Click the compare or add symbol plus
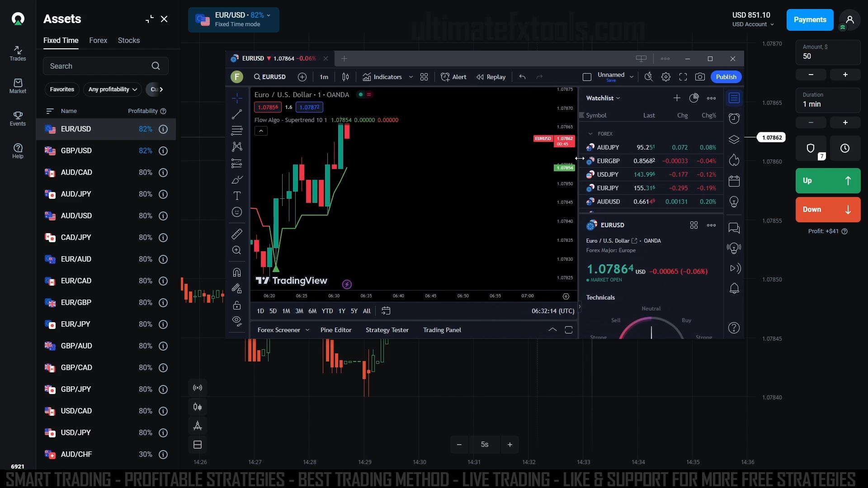 [302, 77]
